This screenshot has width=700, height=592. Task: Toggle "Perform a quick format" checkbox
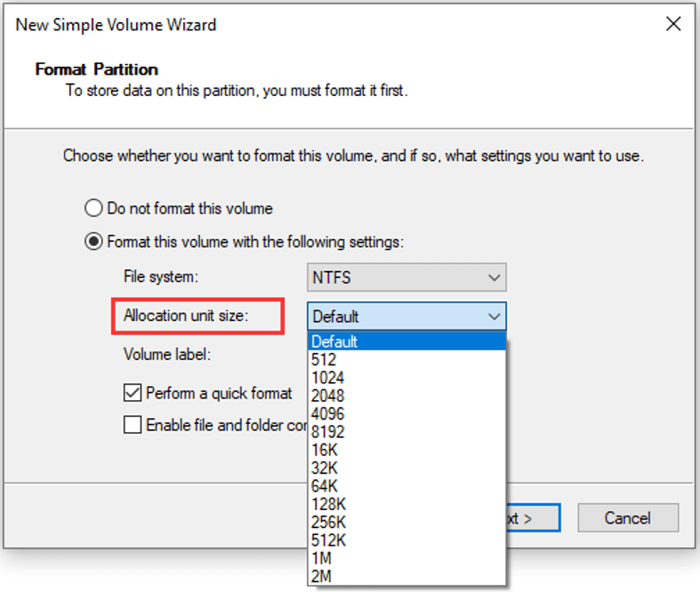tap(133, 393)
